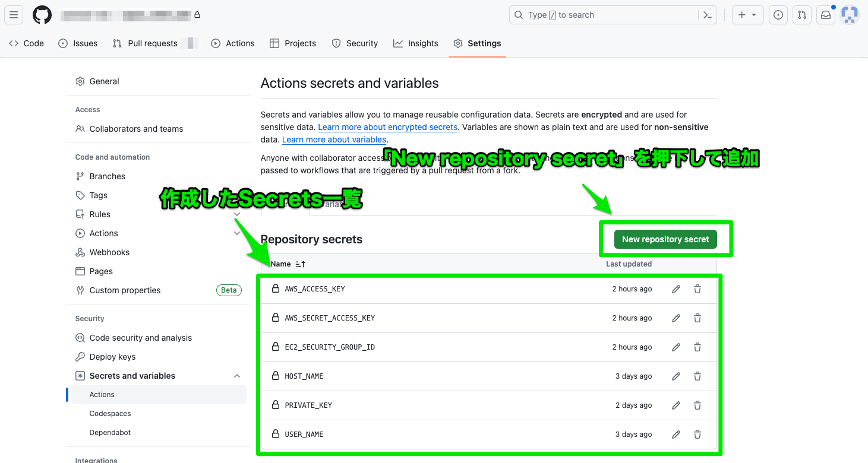
Task: Click the New repository secret button
Action: 665,239
